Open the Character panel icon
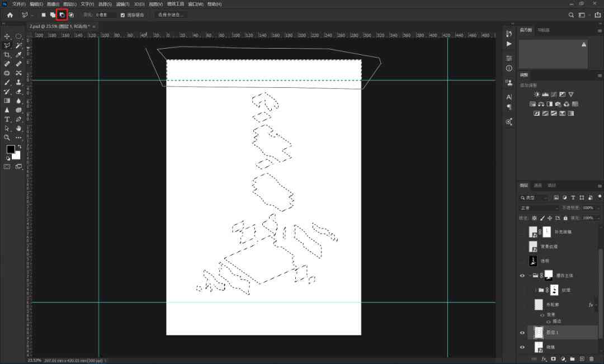The height and width of the screenshot is (364, 604). [509, 97]
